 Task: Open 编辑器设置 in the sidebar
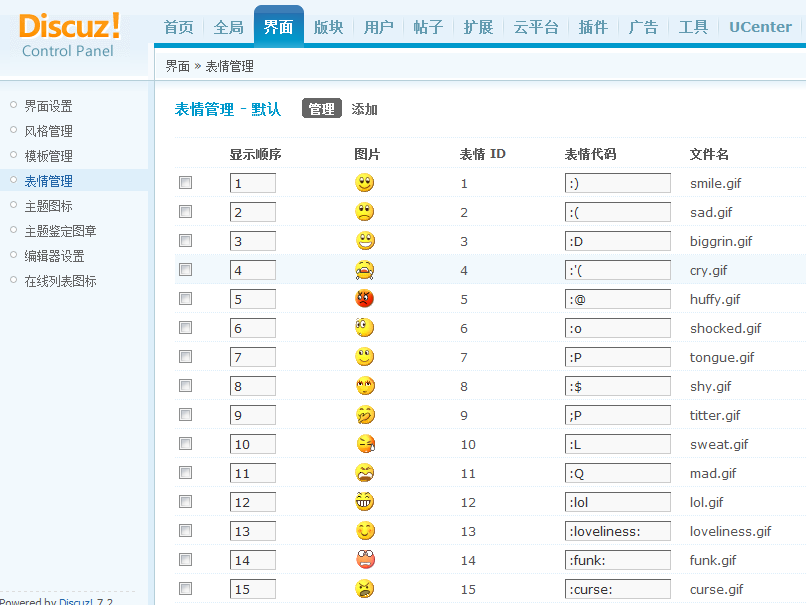point(54,256)
